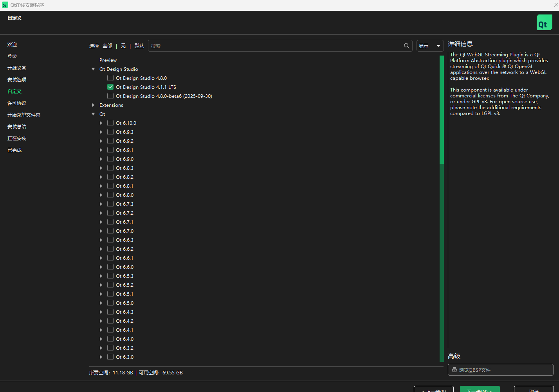Check the Qt 6.2... Qt 6.3.0 checkbox
This screenshot has width=559, height=392.
click(x=110, y=357)
